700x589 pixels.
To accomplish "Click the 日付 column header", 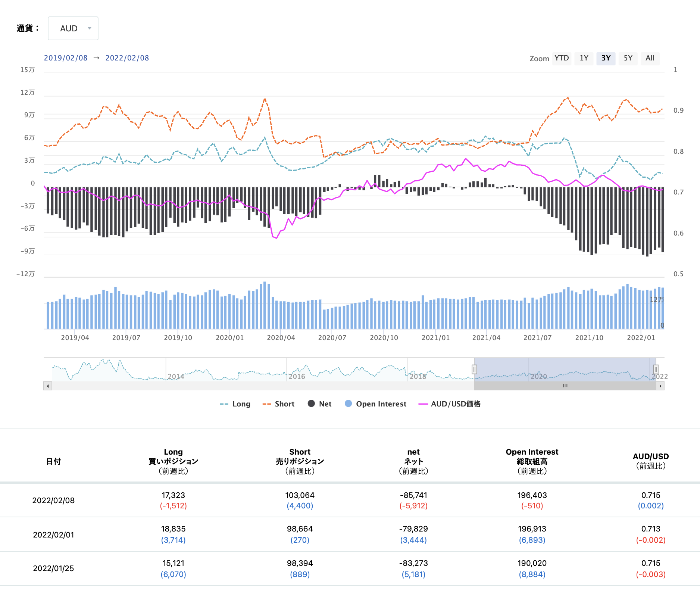I will [x=53, y=461].
